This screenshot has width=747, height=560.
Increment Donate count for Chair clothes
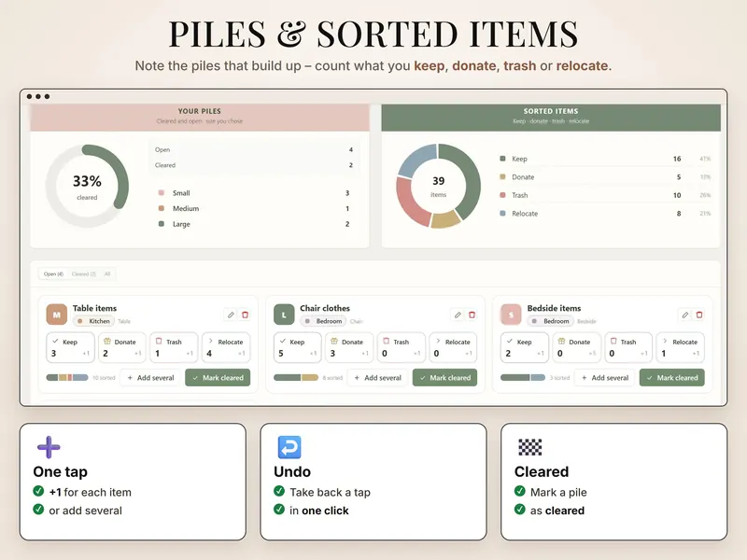tap(349, 347)
